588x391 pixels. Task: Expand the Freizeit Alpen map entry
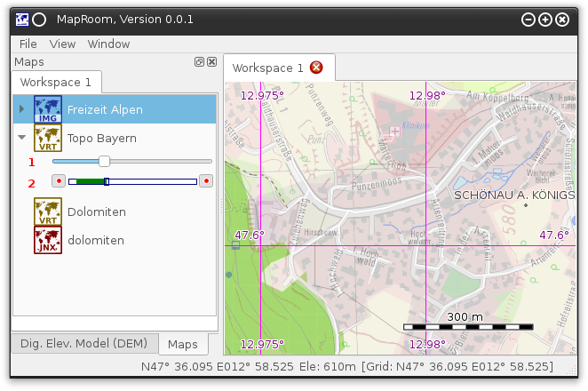click(x=22, y=109)
